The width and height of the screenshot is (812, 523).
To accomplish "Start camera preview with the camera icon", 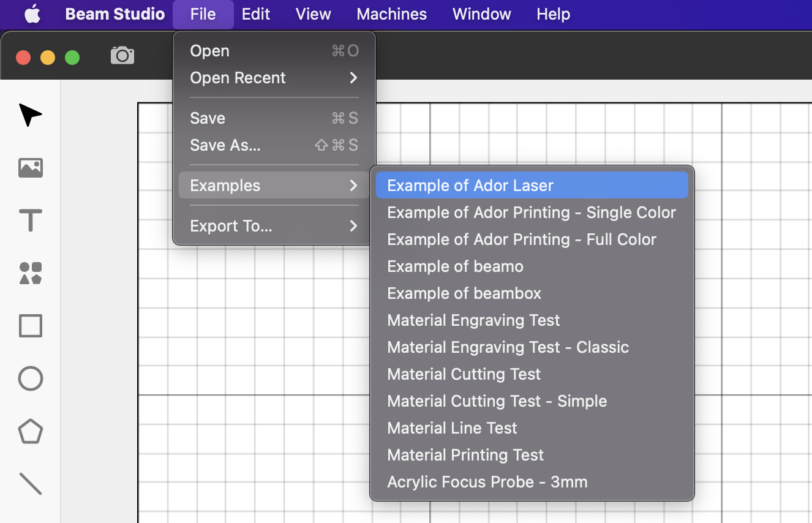I will (122, 55).
